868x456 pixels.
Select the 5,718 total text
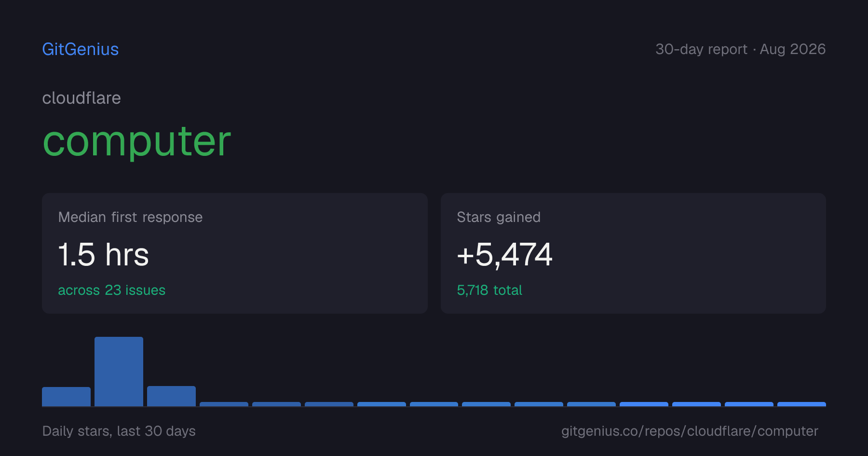coord(489,290)
